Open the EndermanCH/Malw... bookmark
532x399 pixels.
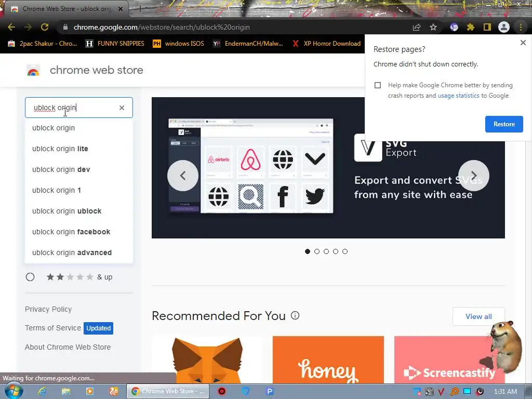pyautogui.click(x=248, y=44)
